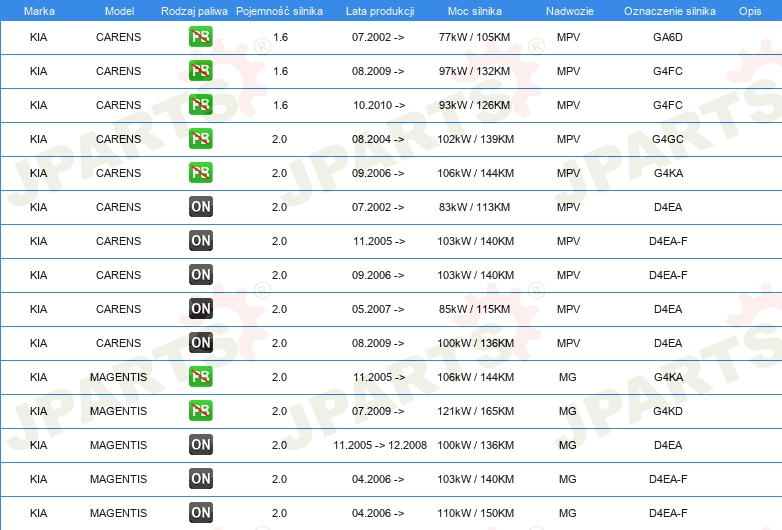Click power value 85kW / 115KM

click(474, 309)
